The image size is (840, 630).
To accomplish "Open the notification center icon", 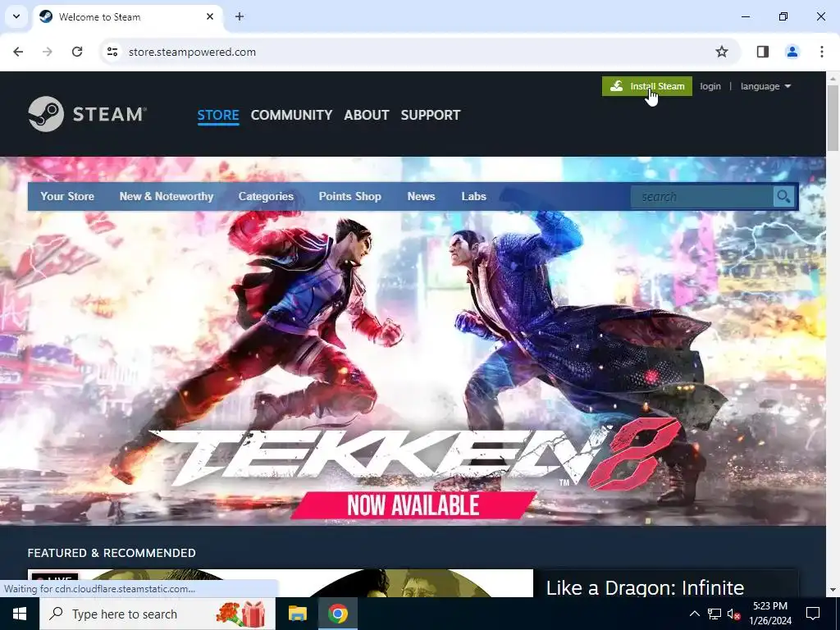I will (x=813, y=614).
